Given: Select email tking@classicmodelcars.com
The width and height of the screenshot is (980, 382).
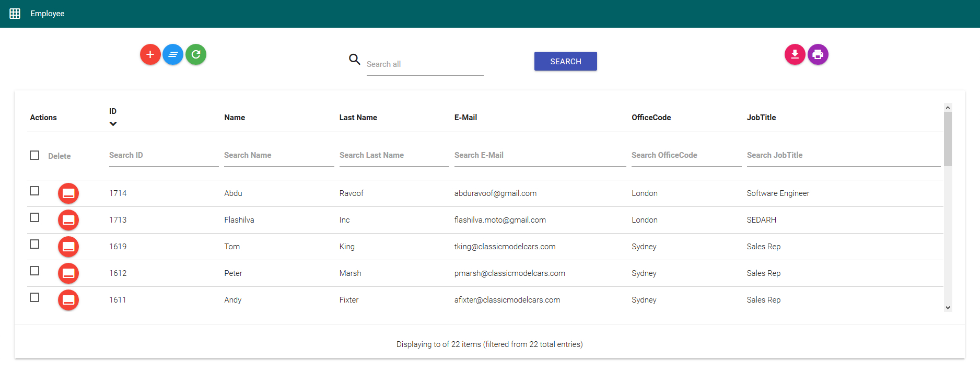Looking at the screenshot, I should click(x=505, y=247).
